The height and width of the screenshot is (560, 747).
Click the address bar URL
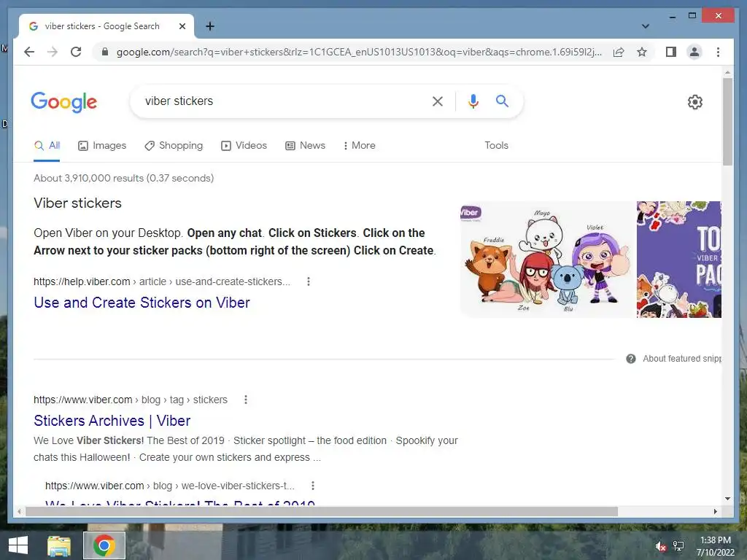pyautogui.click(x=359, y=52)
